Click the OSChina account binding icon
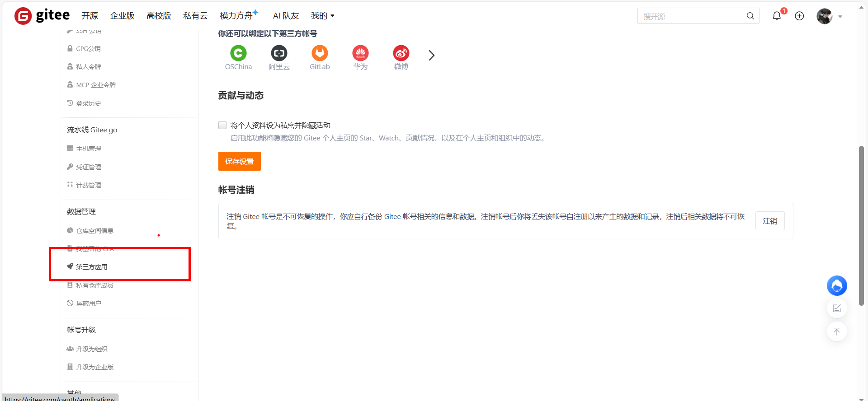The image size is (868, 401). (x=238, y=53)
